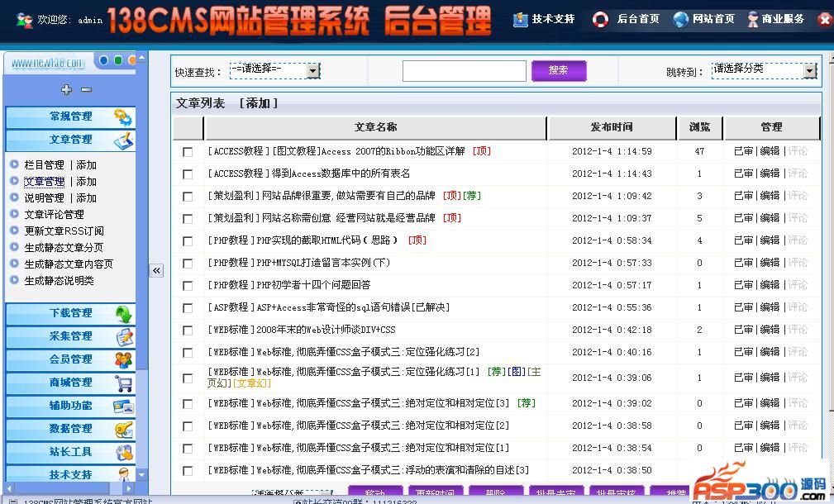Click the shopping cart icon beside 商城管理
The width and height of the screenshot is (834, 504).
tap(123, 383)
